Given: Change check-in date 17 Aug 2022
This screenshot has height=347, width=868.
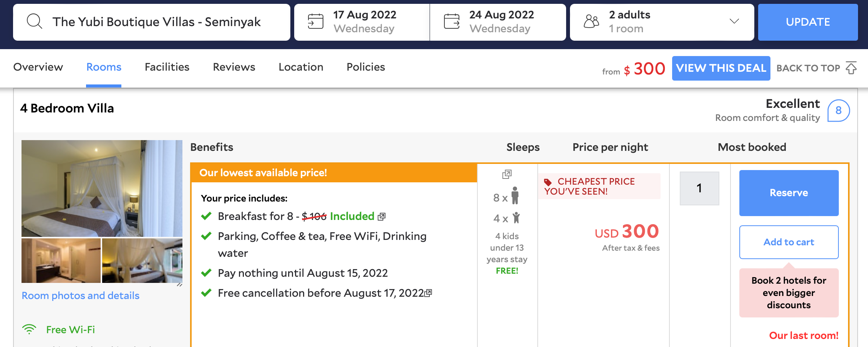Looking at the screenshot, I should point(362,22).
